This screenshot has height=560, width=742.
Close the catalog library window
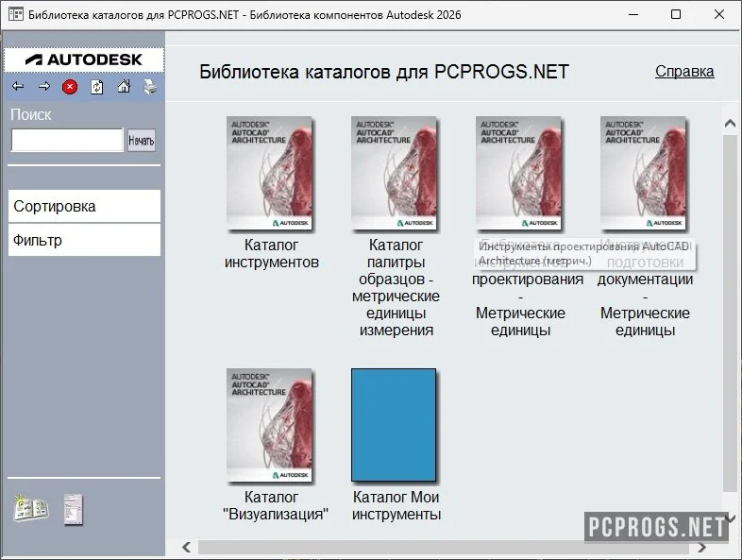719,15
